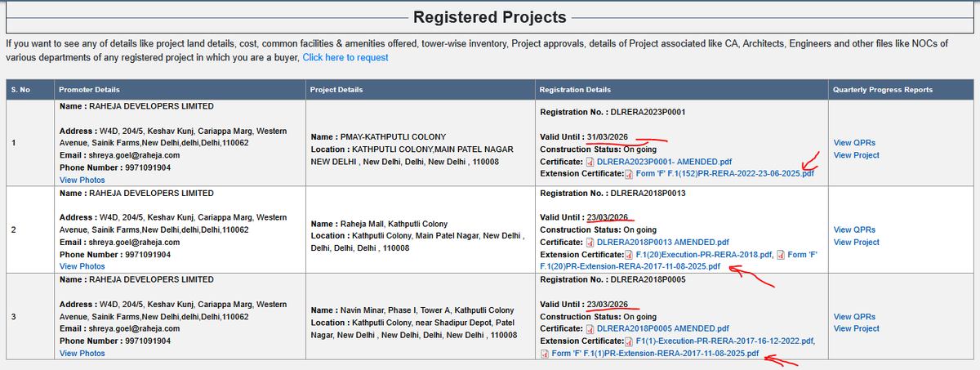Click PDF icon before Form 'F' F.1(152)PR-RERA-2022-23-06-2025.pdf
This screenshot has height=370, width=980.
[x=629, y=174]
